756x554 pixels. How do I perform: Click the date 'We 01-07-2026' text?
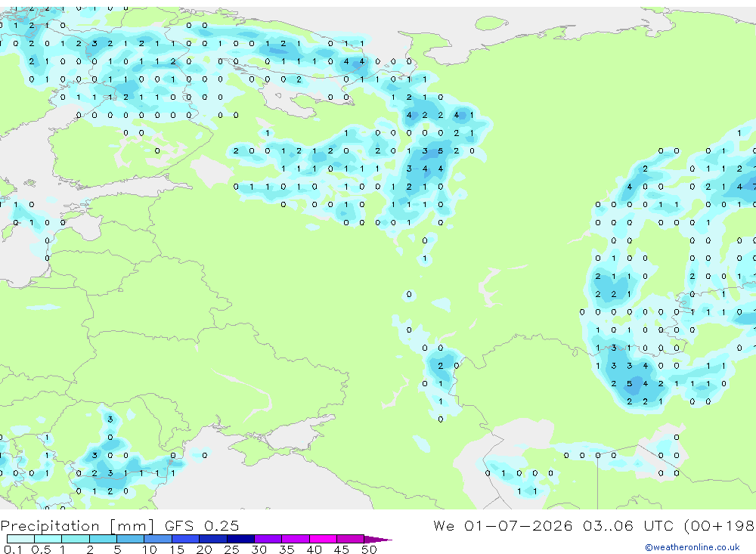[x=503, y=525]
